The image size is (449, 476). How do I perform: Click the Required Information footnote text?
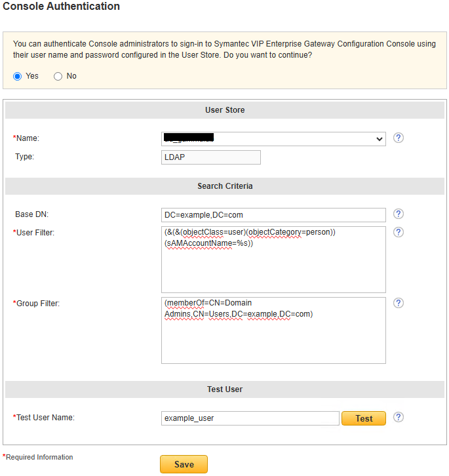(39, 457)
